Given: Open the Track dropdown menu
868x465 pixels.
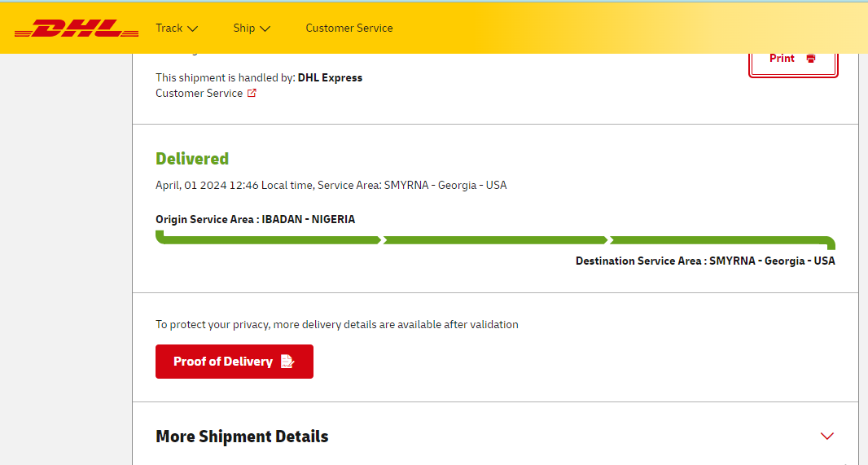Looking at the screenshot, I should point(177,29).
